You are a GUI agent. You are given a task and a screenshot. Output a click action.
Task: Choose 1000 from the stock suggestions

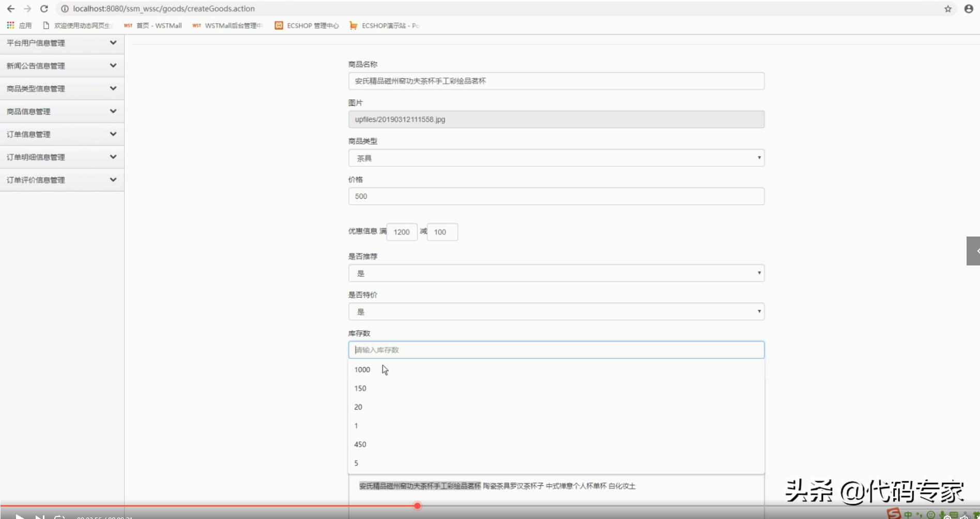click(x=556, y=370)
